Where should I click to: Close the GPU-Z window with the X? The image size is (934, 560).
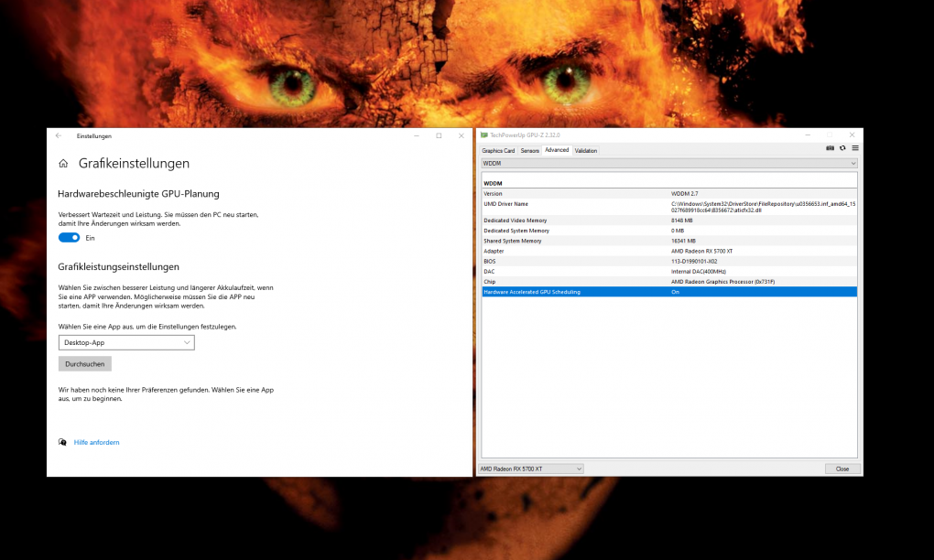tap(852, 135)
